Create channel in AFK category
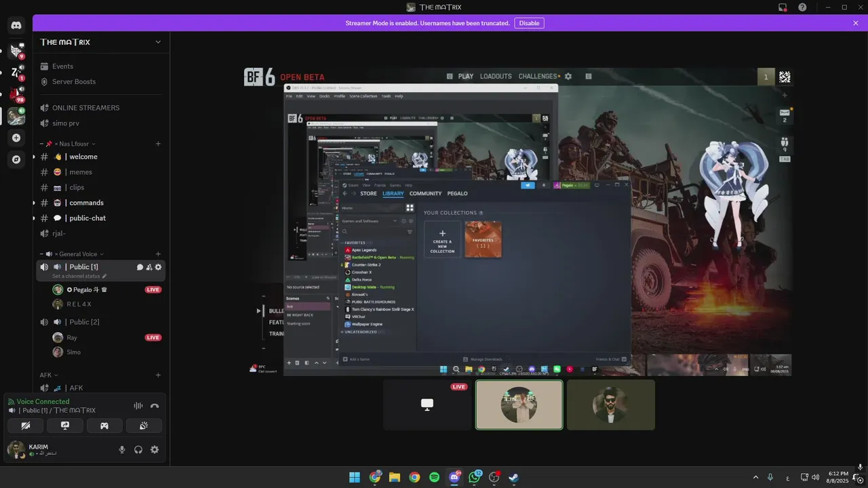Image resolution: width=868 pixels, height=488 pixels. (158, 375)
